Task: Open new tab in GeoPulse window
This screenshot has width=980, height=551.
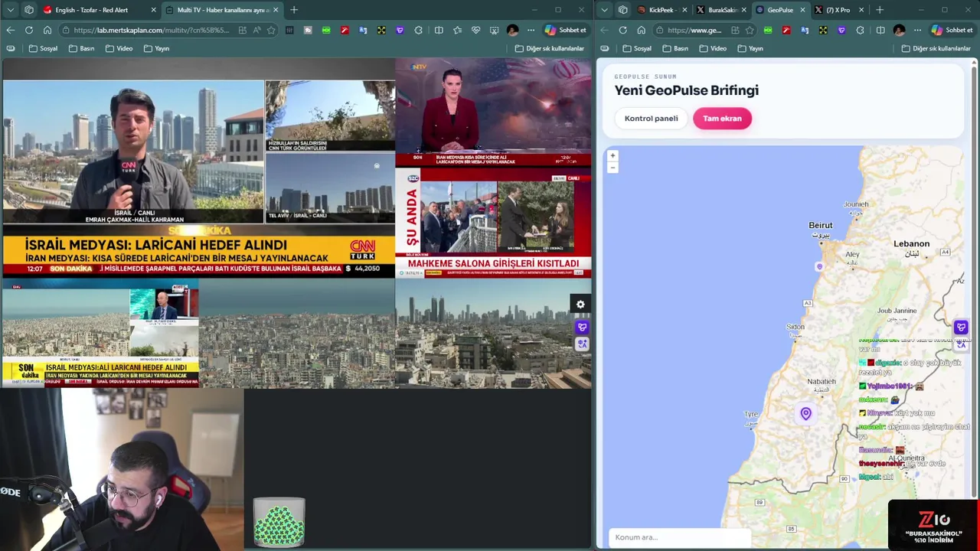Action: (880, 10)
